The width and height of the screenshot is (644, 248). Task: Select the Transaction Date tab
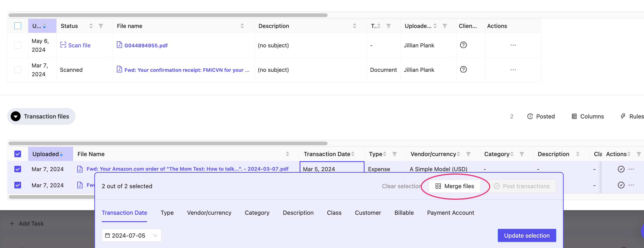tap(124, 213)
